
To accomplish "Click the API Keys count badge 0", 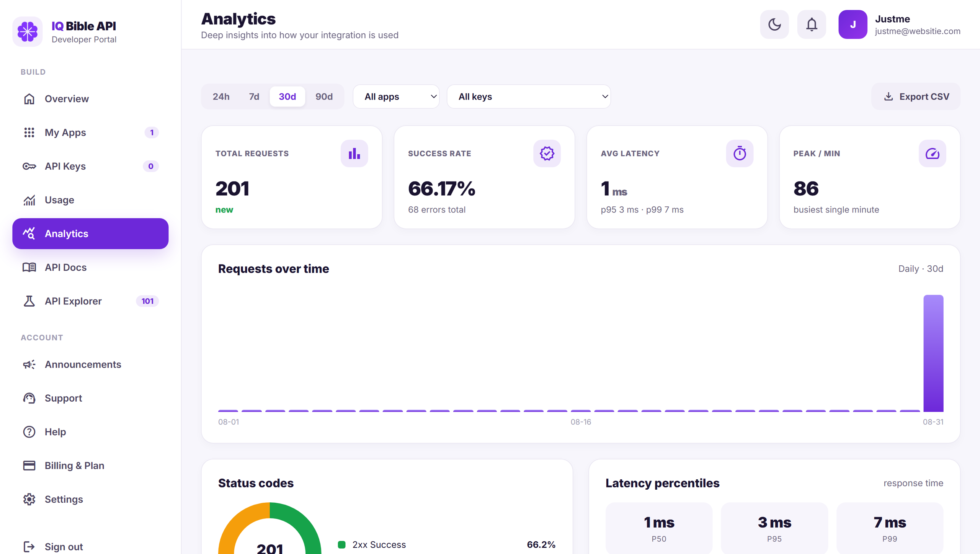I will point(150,166).
